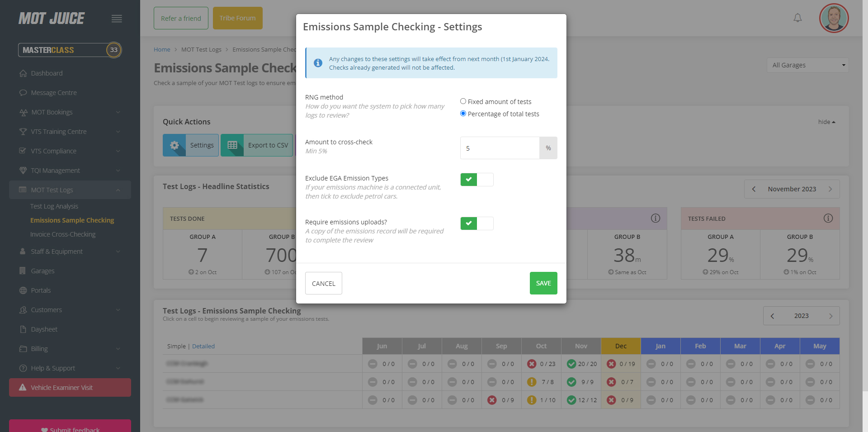Click the Portals globe icon
868x432 pixels.
[23, 290]
